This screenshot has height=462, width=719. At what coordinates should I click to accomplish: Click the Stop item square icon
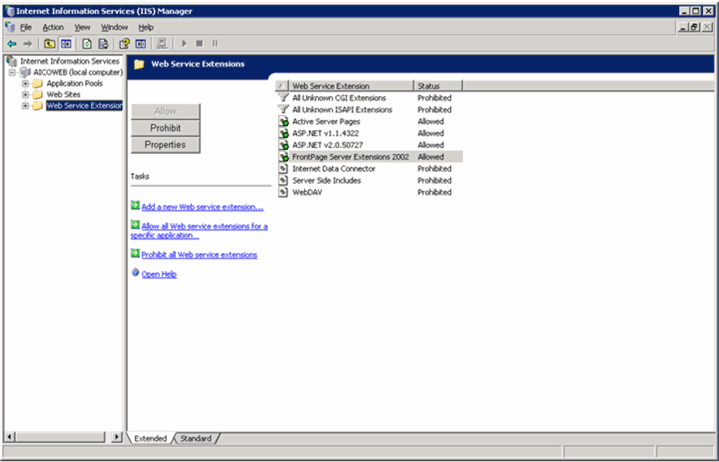[199, 44]
